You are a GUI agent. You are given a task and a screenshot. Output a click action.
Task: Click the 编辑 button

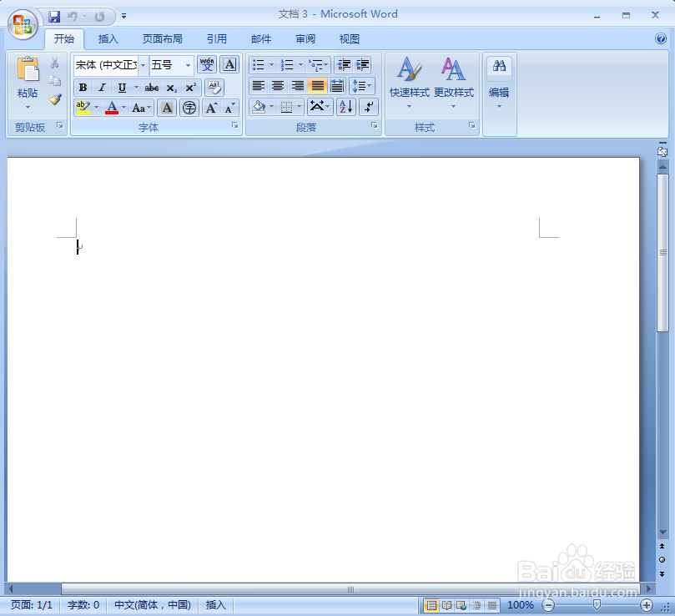pyautogui.click(x=499, y=82)
